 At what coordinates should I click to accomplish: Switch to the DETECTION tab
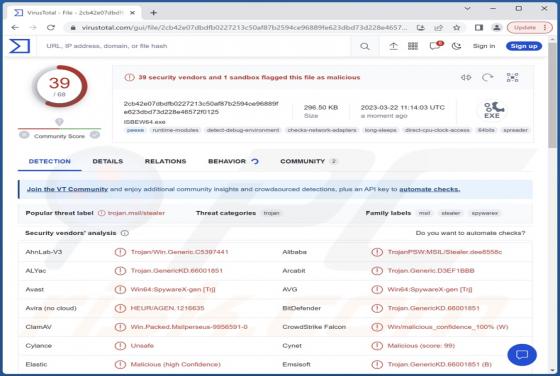(50, 161)
